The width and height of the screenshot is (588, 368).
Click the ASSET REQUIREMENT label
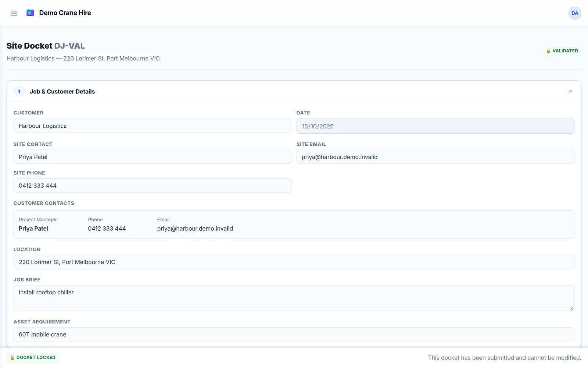click(42, 322)
